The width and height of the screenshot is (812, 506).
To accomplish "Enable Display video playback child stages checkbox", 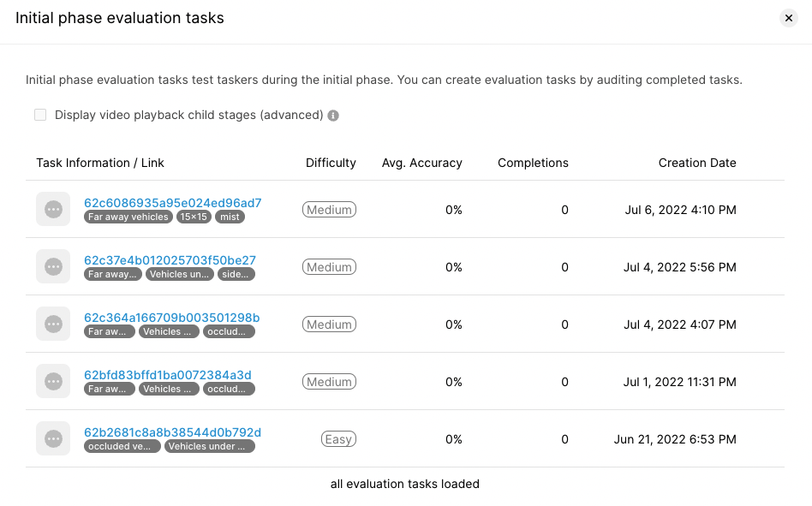I will point(40,115).
